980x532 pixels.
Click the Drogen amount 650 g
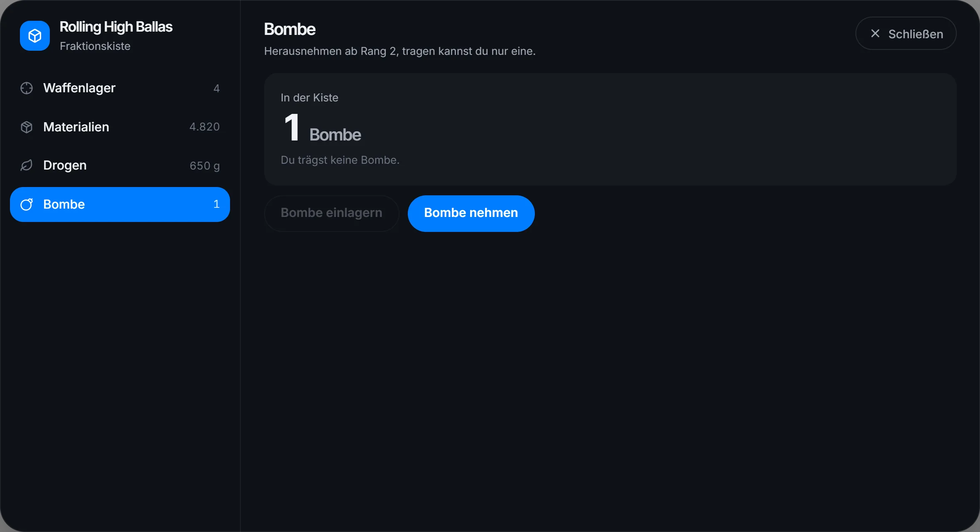click(204, 166)
